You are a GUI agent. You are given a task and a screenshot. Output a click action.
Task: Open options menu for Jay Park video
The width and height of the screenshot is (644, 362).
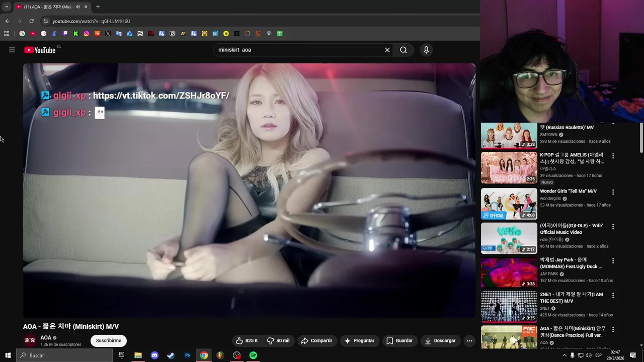[613, 261]
